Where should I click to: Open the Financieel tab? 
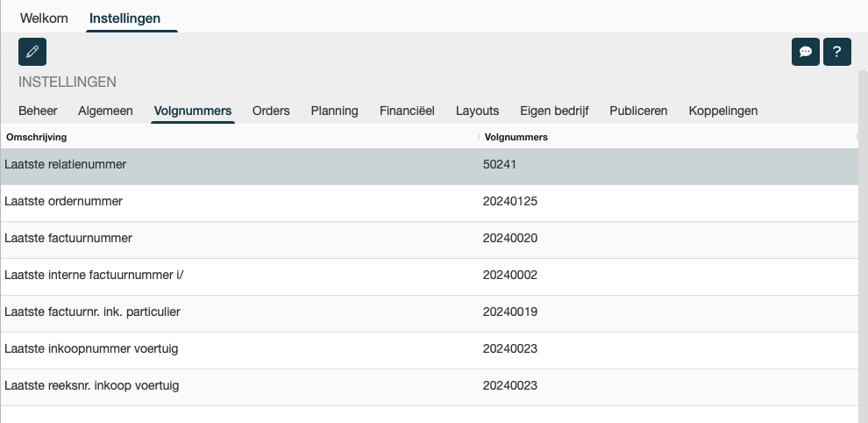click(407, 111)
